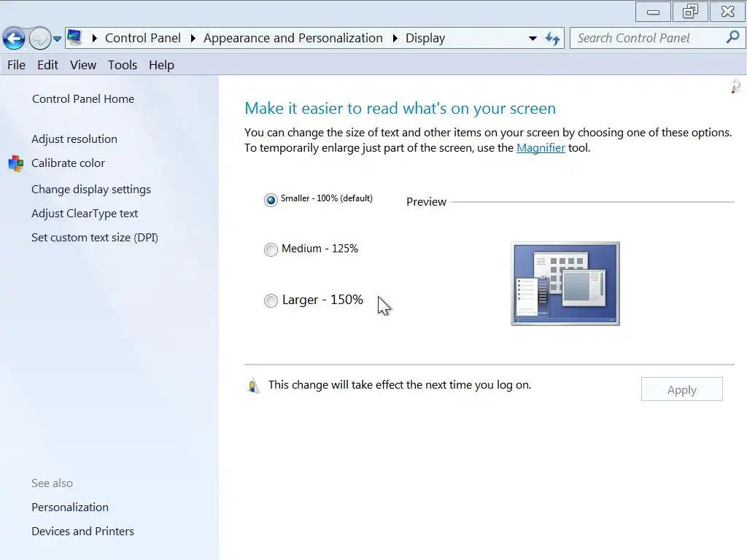Go to Control Panel Home
Screen dimensions: 747x560
(83, 98)
